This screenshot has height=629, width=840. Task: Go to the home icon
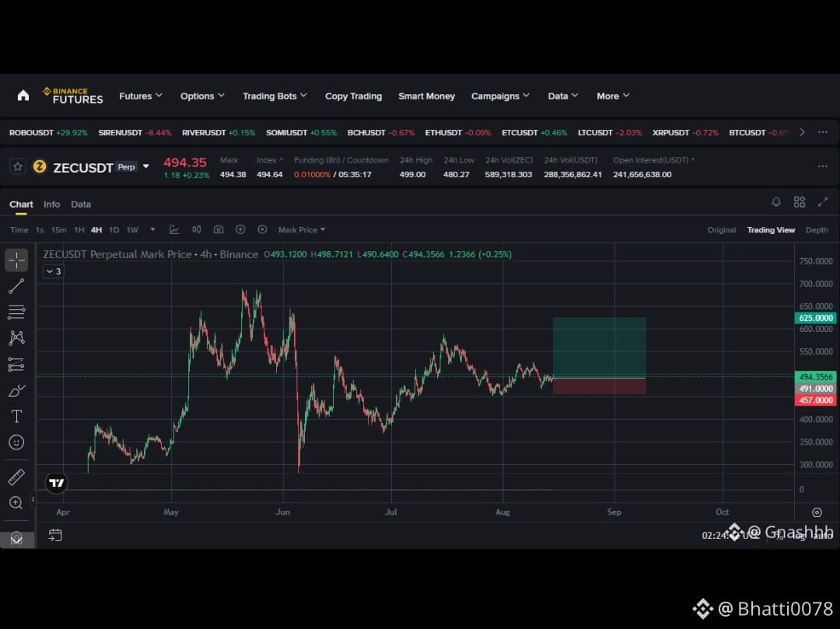(x=23, y=96)
